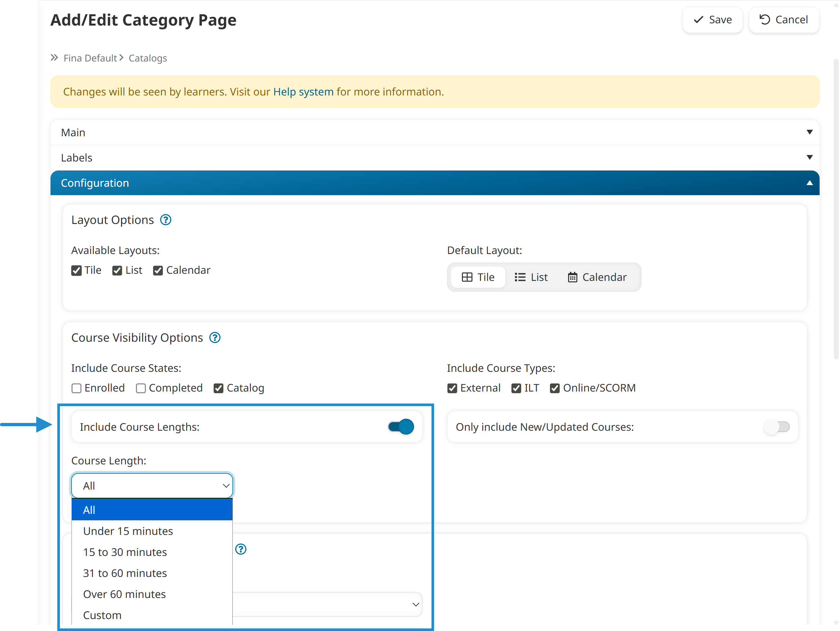Select Calendar as the default layout
The width and height of the screenshot is (840, 631).
coord(597,277)
